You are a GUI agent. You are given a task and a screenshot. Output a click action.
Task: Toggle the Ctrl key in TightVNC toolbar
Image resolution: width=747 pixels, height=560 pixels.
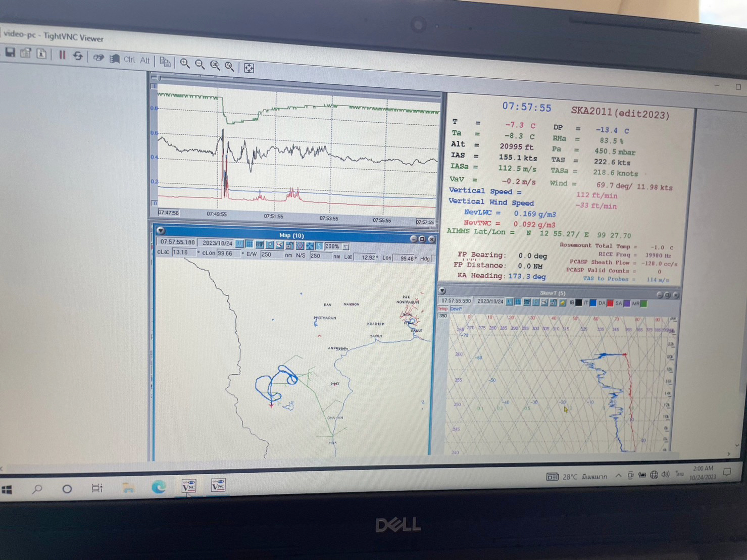tap(130, 59)
